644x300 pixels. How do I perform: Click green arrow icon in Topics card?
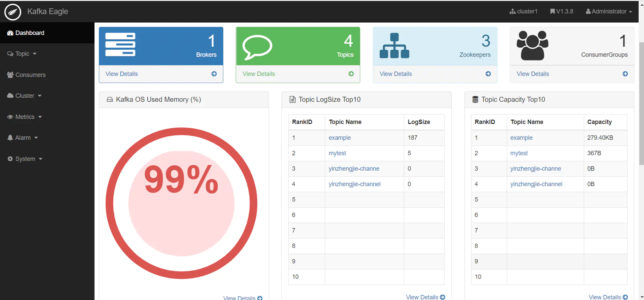351,74
